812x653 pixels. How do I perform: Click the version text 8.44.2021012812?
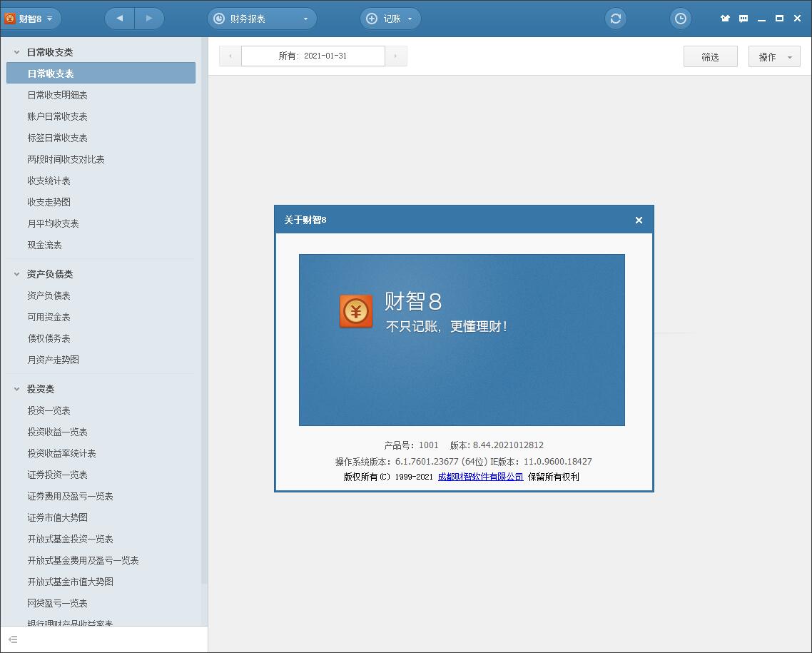[x=508, y=445]
